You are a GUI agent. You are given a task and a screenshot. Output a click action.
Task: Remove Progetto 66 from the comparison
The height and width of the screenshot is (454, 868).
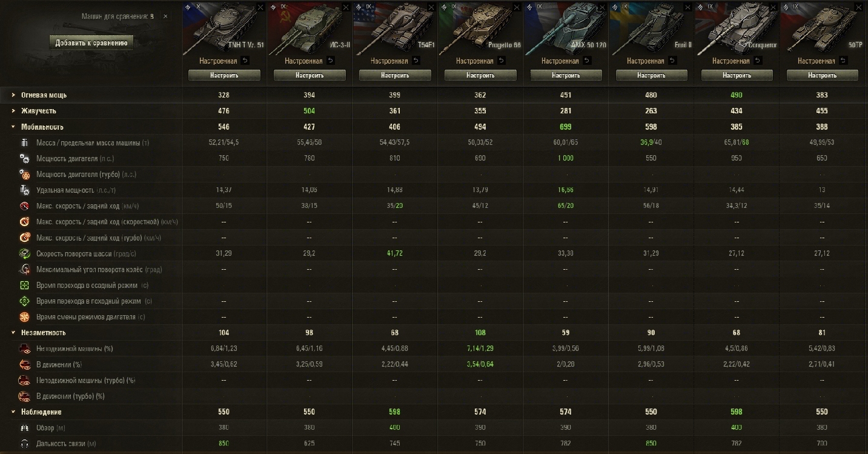click(x=517, y=7)
